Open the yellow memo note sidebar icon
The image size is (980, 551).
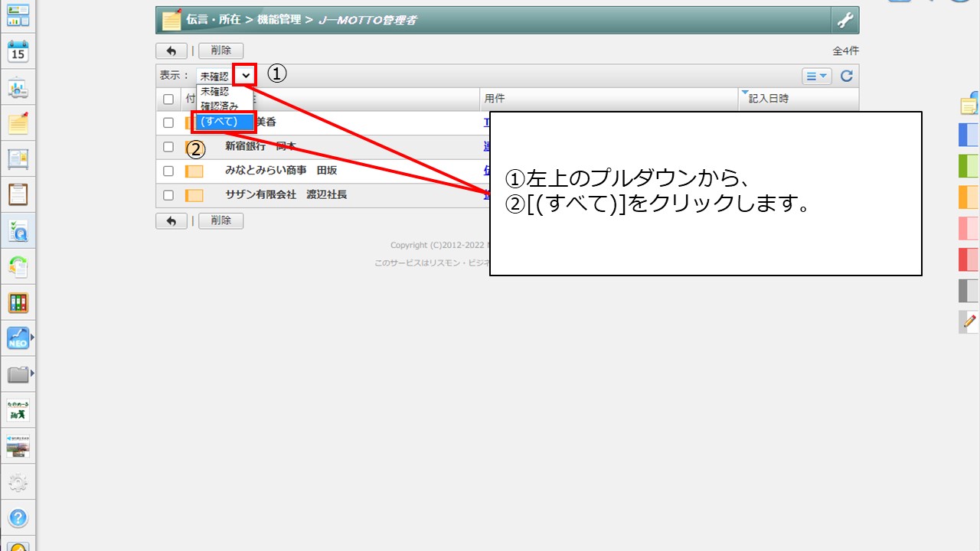pyautogui.click(x=18, y=123)
